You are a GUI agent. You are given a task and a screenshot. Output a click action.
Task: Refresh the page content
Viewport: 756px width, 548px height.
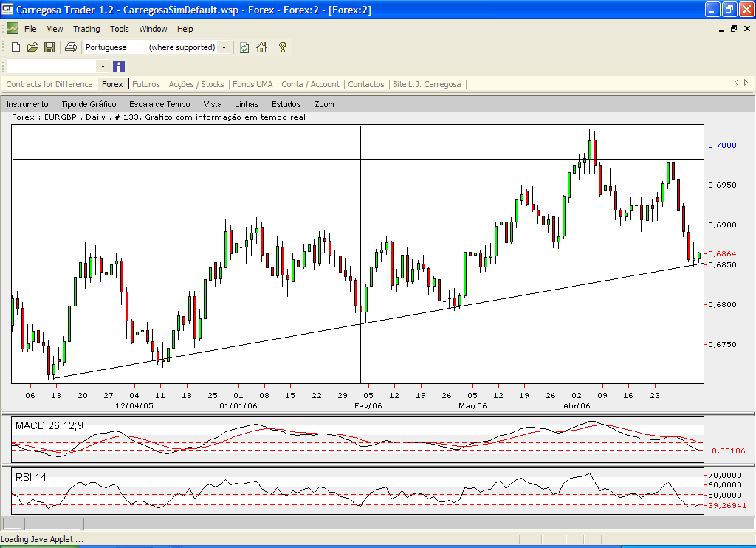244,47
